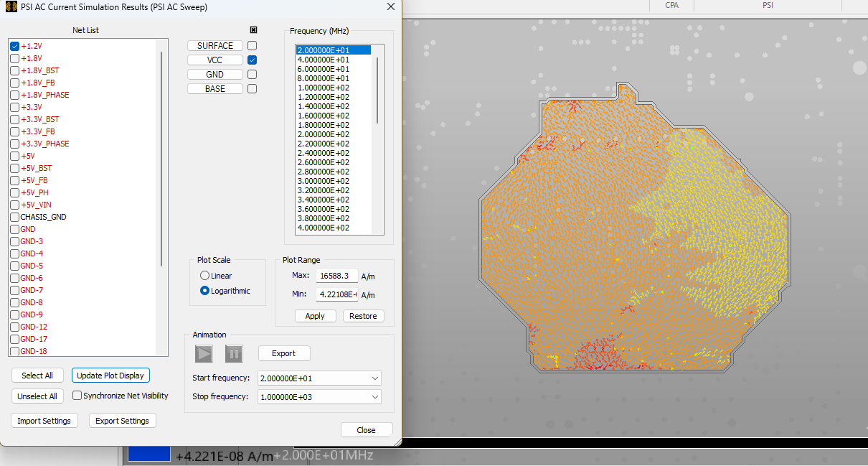Click the select-all layers icon above checkboxes
868x466 pixels.
coord(253,30)
